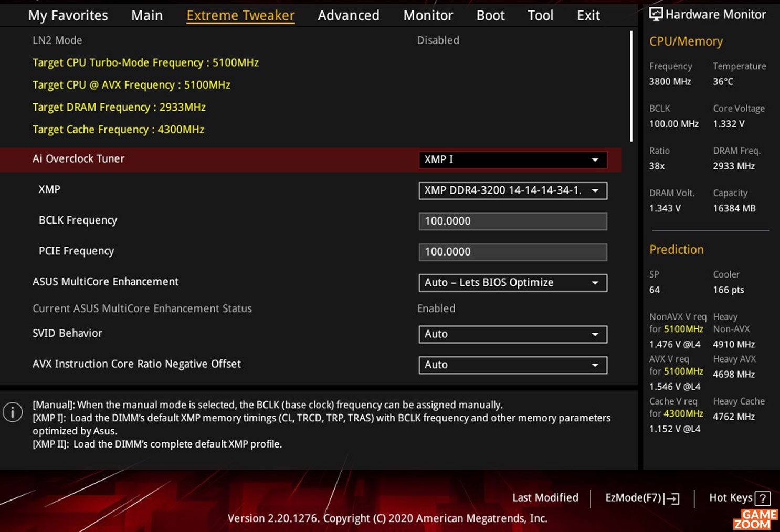Click the 1.343 V DRAM voltage value
Image resolution: width=780 pixels, height=532 pixels.
click(665, 208)
